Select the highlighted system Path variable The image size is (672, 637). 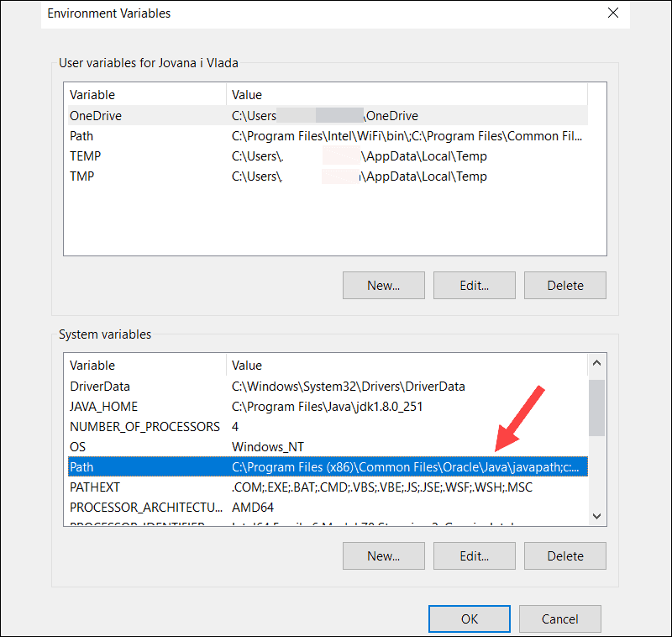click(x=328, y=466)
